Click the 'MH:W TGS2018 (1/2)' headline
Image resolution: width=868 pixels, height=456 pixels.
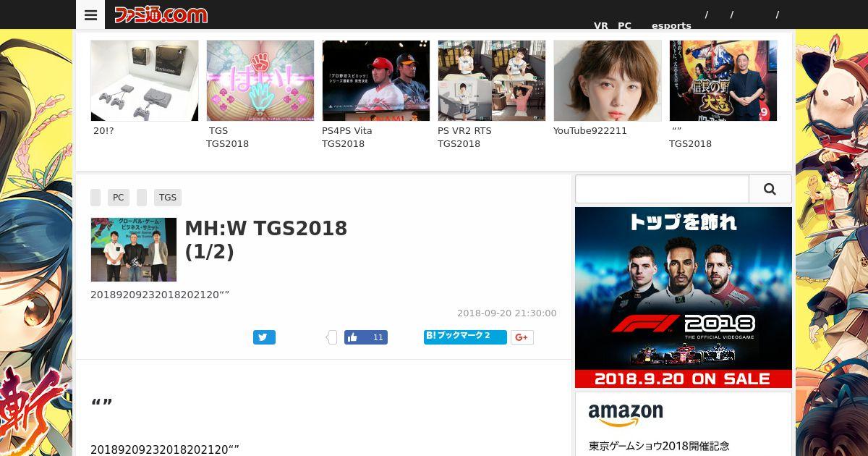[x=266, y=240]
